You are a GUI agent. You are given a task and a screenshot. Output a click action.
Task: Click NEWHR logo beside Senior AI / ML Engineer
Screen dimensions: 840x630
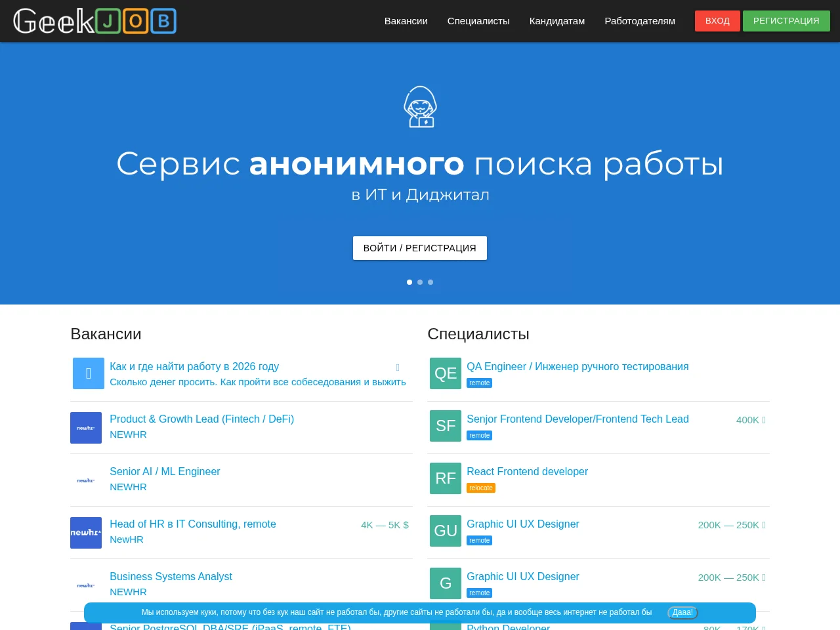click(x=86, y=480)
